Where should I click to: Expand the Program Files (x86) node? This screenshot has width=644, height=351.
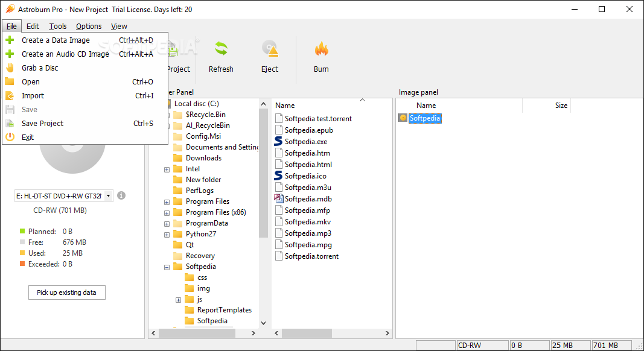[x=167, y=213]
